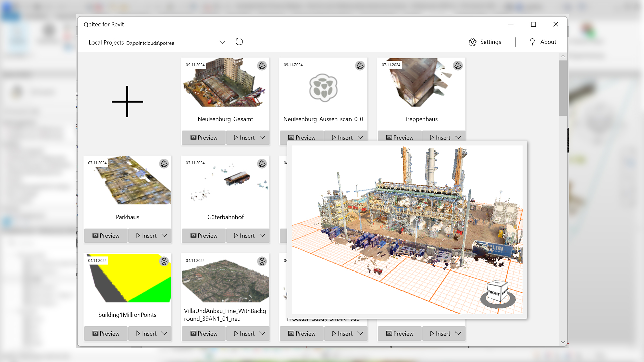The height and width of the screenshot is (362, 644).
Task: Open settings gear on Neuisenburg_Gesamt card
Action: pos(262,66)
